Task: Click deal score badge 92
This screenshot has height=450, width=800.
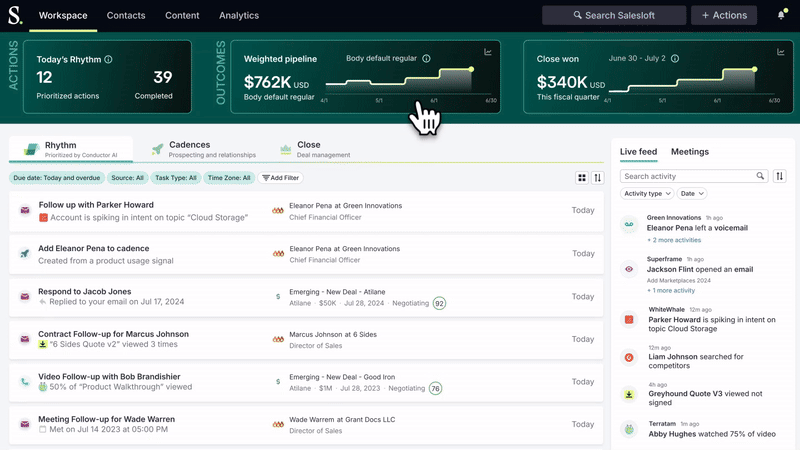Action: pos(439,304)
